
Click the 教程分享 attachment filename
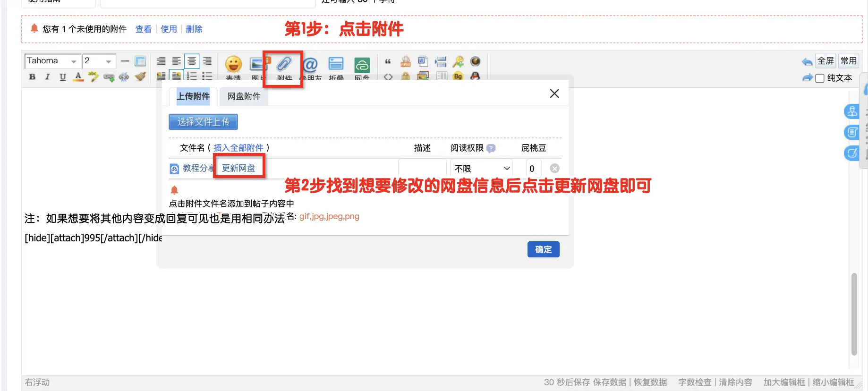pos(198,168)
